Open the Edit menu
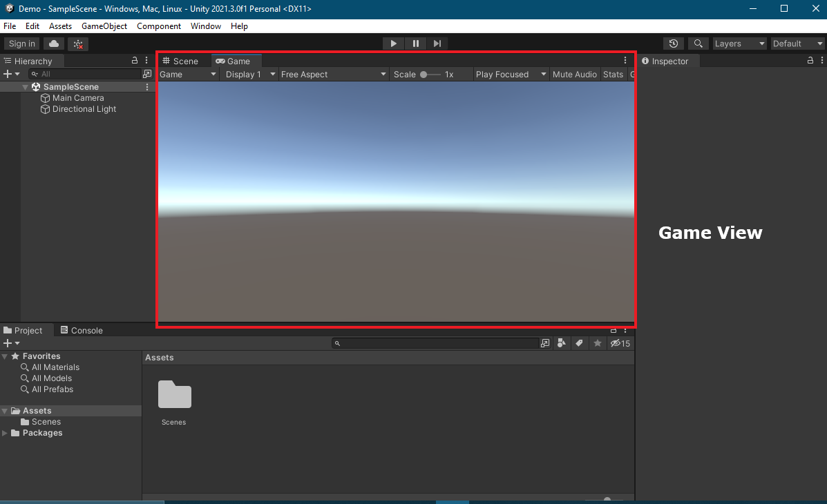The width and height of the screenshot is (827, 504). [32, 26]
